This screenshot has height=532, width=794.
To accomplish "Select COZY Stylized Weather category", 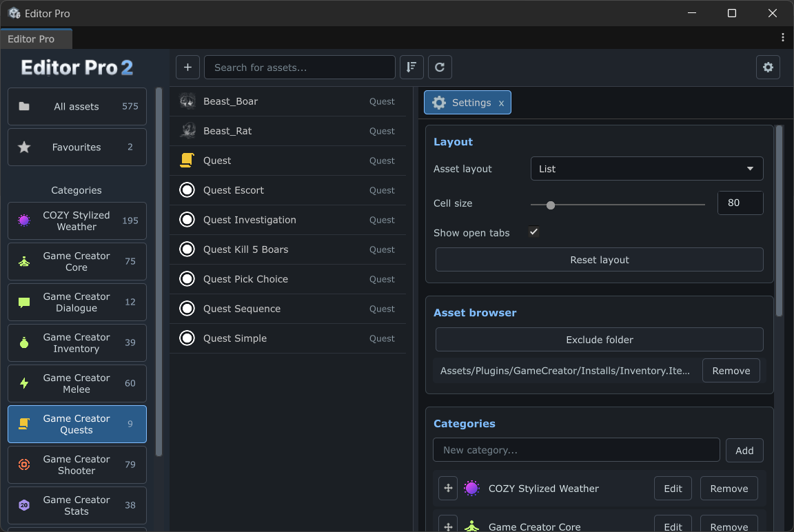I will pos(77,221).
